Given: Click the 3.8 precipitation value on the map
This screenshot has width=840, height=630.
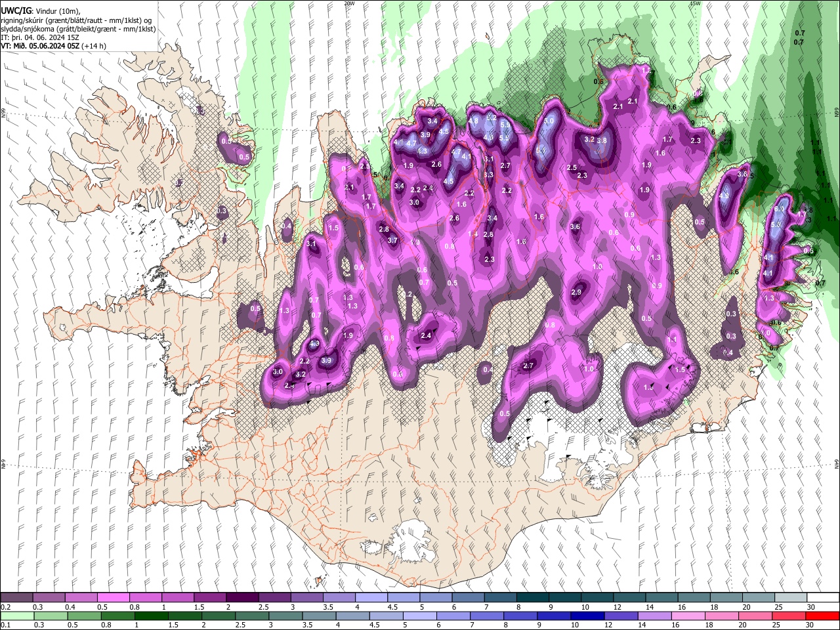Looking at the screenshot, I should 601,140.
